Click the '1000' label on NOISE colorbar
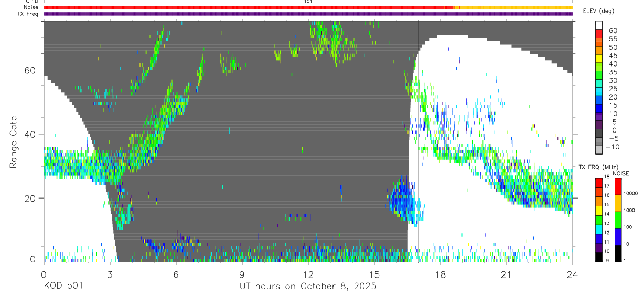 (630, 210)
